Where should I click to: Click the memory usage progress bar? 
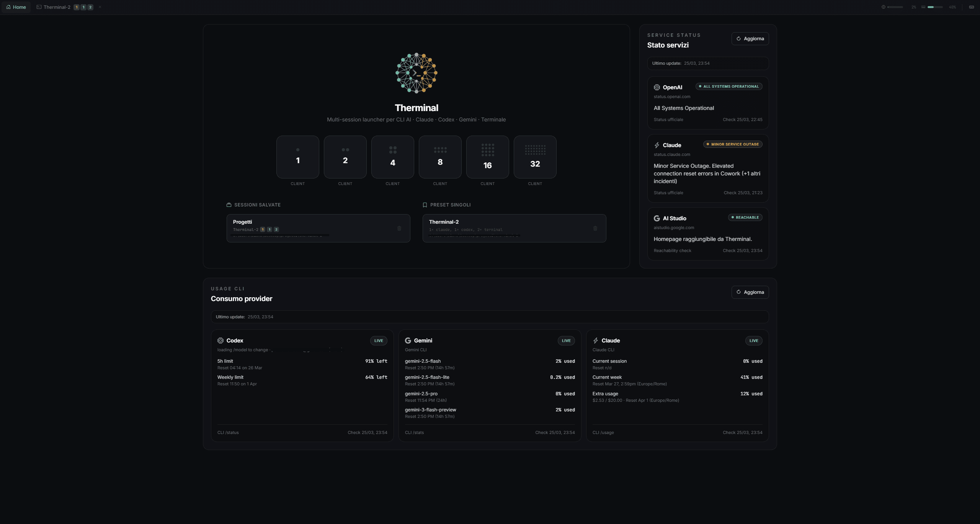[x=935, y=7]
